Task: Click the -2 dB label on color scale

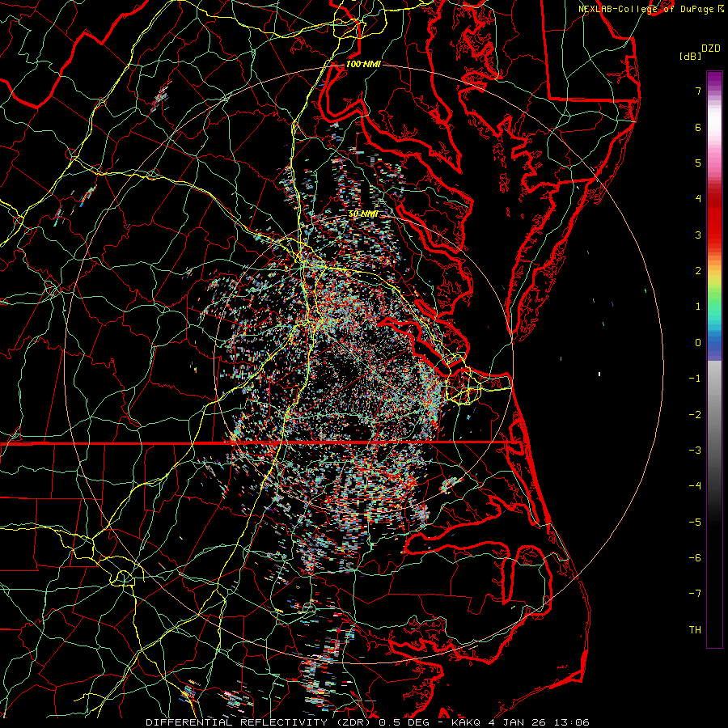Action: (x=695, y=415)
